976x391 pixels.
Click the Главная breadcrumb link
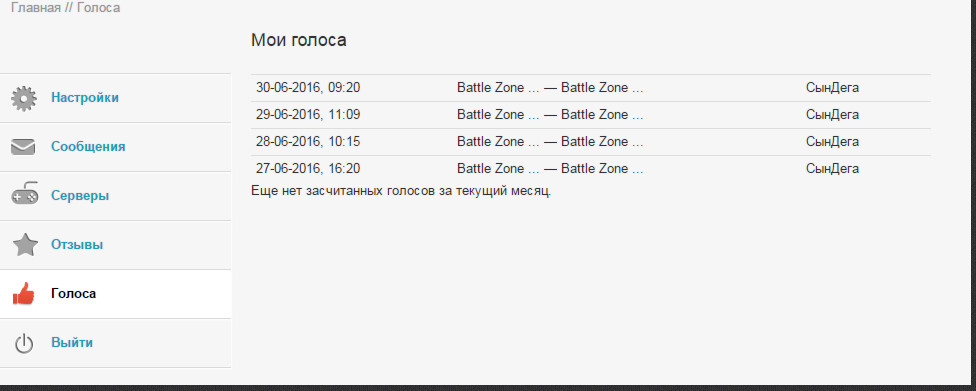[36, 8]
